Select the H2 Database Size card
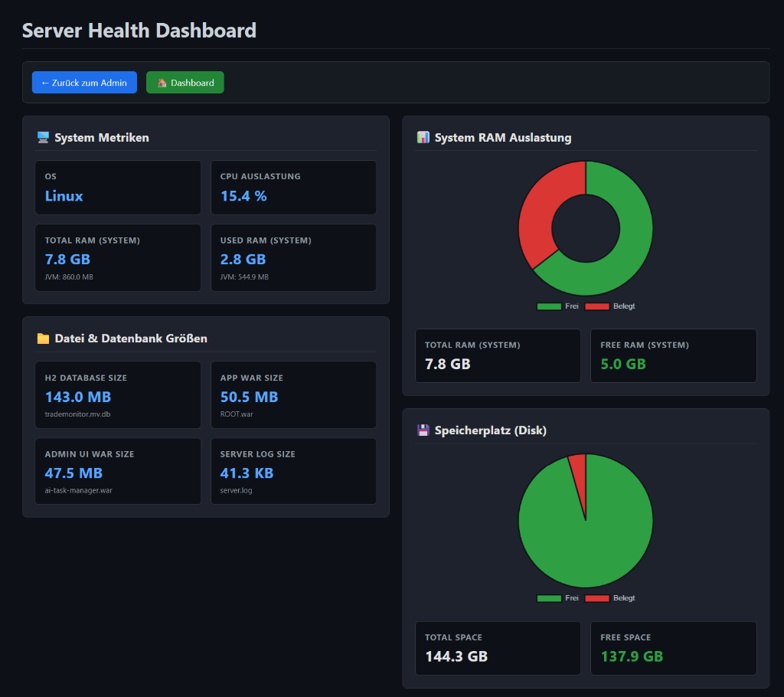The width and height of the screenshot is (784, 697). point(118,394)
